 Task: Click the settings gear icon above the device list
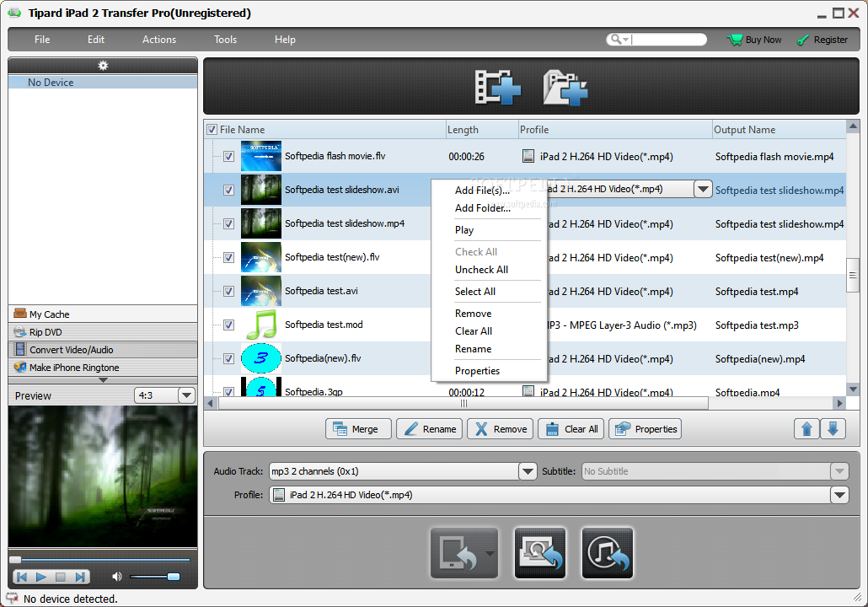point(103,66)
